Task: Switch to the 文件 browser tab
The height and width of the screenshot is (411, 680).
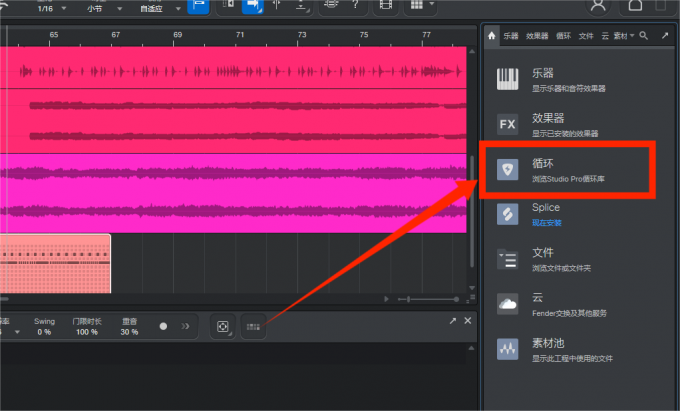Action: pyautogui.click(x=586, y=36)
